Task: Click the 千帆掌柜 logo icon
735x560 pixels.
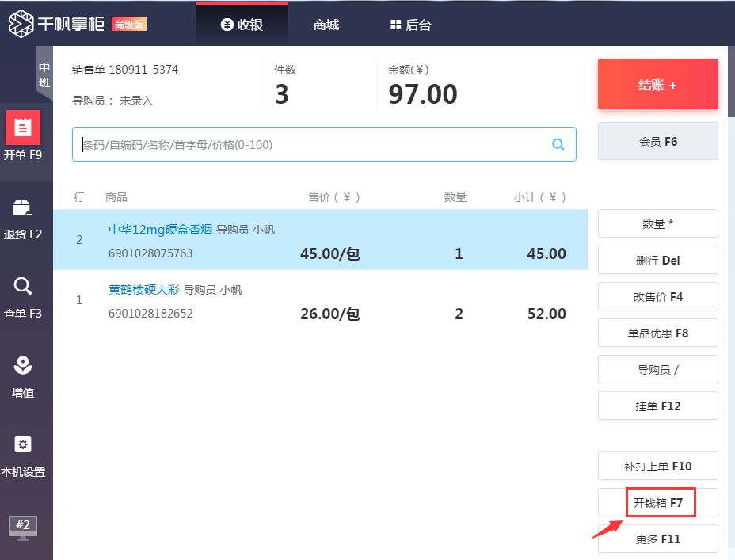Action: [x=21, y=24]
